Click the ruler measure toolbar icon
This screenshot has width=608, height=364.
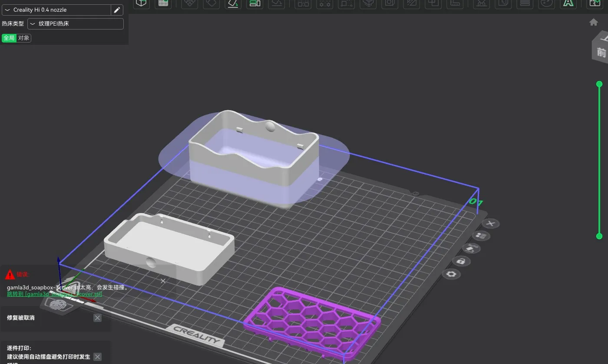point(455,3)
